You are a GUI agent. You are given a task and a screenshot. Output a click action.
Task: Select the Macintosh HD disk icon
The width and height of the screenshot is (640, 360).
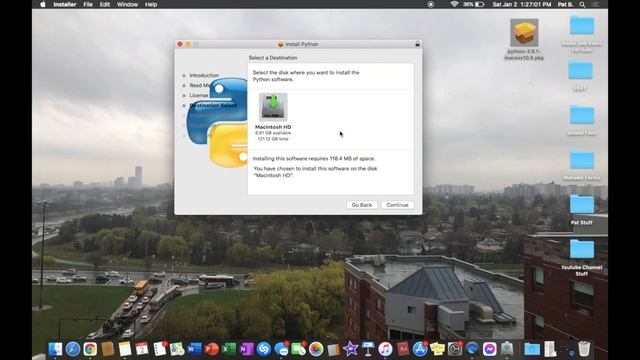click(x=273, y=107)
